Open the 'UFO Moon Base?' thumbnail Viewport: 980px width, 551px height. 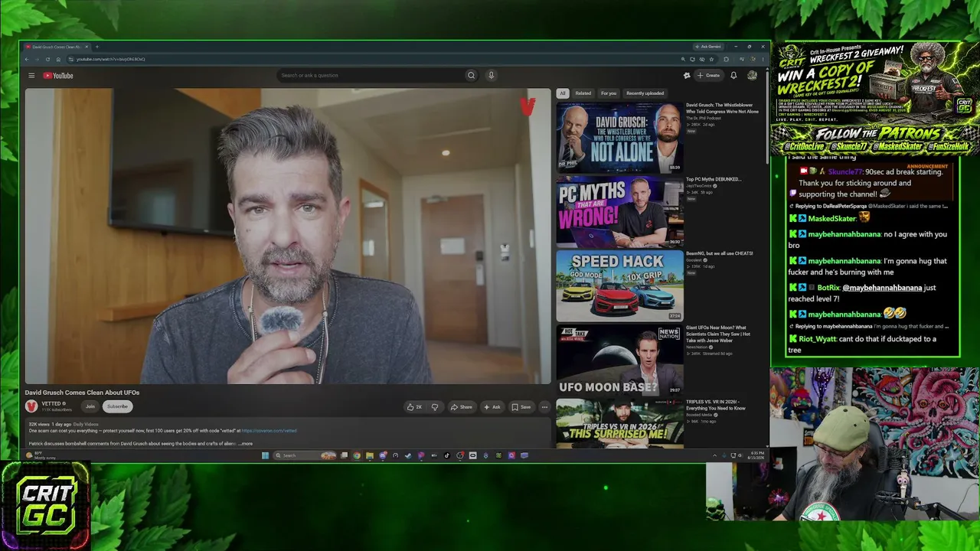(619, 360)
